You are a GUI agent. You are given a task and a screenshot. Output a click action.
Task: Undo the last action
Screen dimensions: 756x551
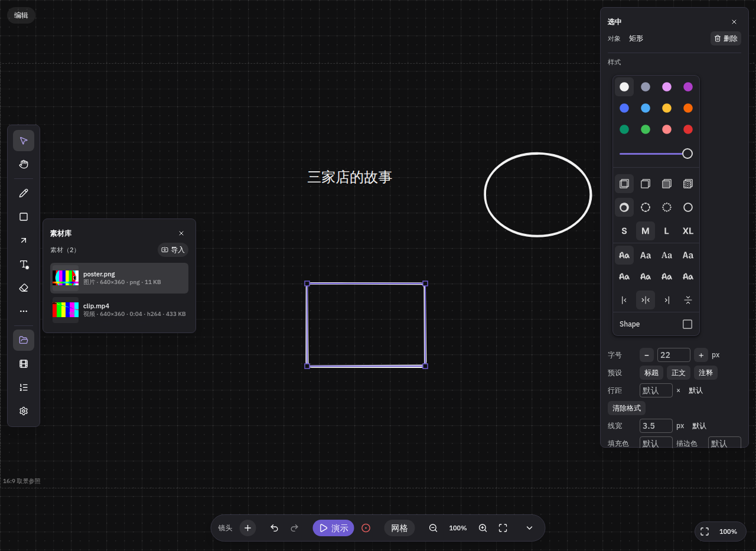(274, 528)
